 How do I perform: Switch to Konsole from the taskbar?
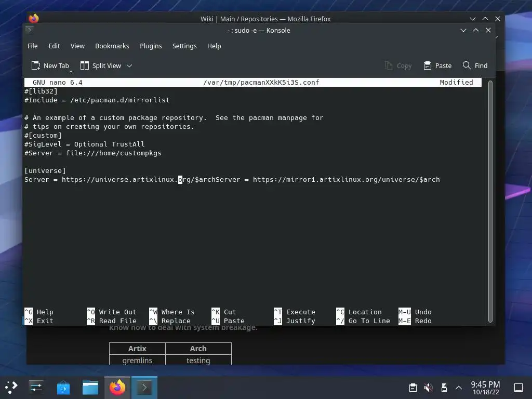coord(144,387)
